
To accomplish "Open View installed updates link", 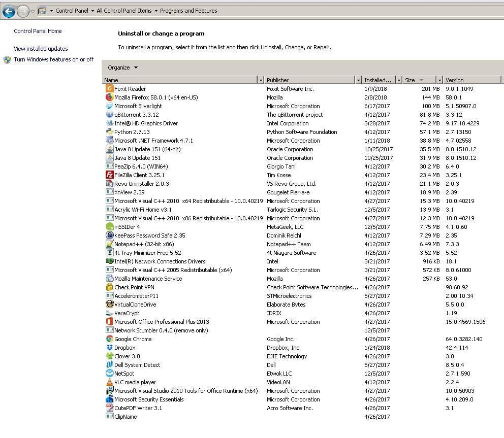I will tap(41, 49).
